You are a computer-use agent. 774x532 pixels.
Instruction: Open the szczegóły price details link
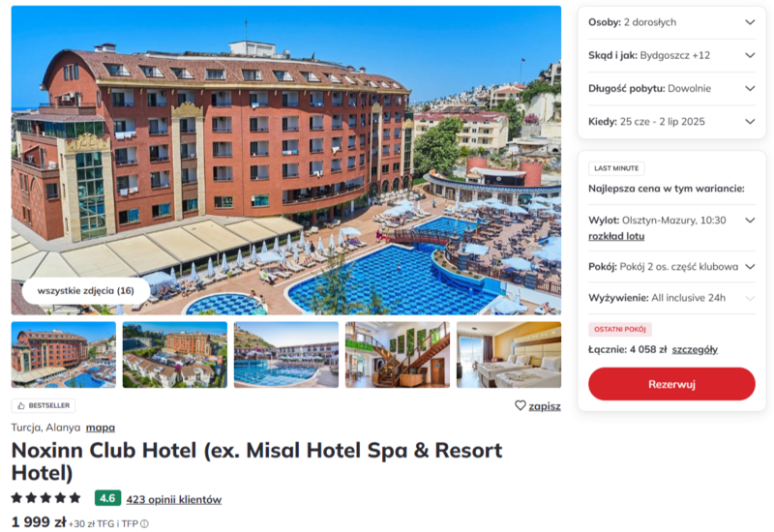(695, 349)
